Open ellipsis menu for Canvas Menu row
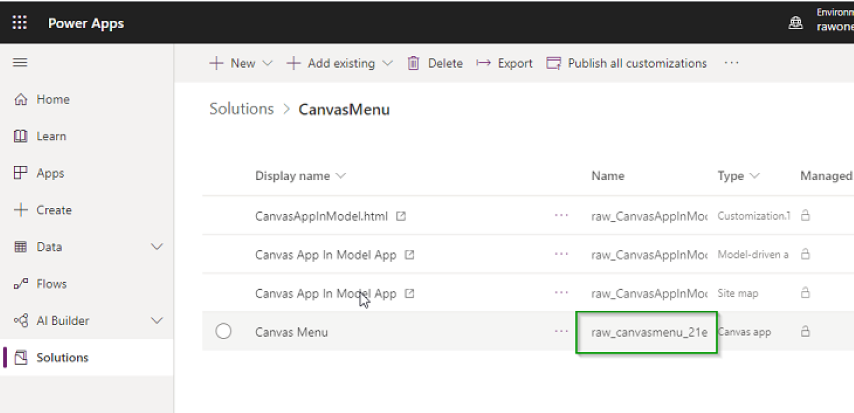The image size is (854, 413). [x=561, y=331]
